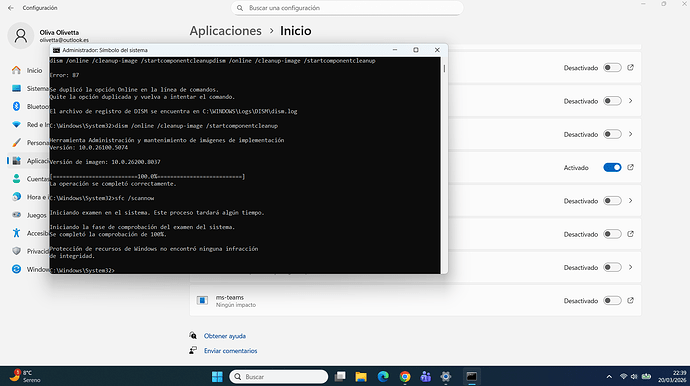Click 'La operación se completó correctamente.' line
Screen dimensions: 690x386
(113, 184)
